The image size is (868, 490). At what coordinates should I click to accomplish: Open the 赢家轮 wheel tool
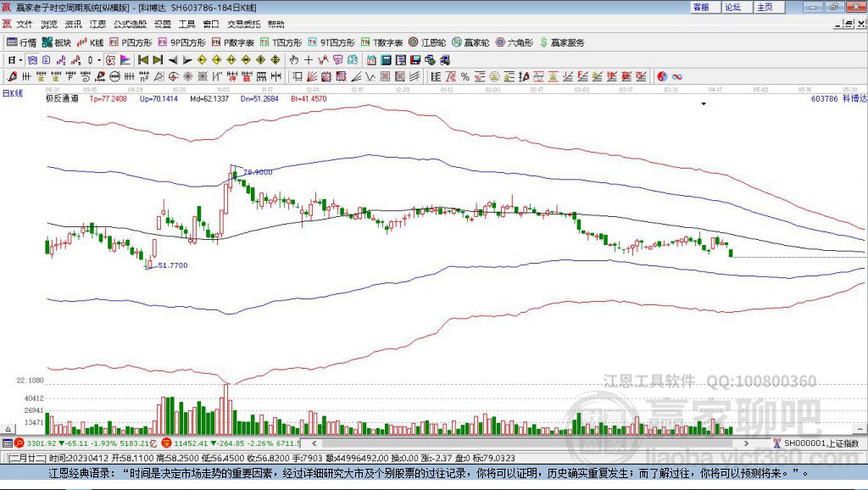(470, 42)
